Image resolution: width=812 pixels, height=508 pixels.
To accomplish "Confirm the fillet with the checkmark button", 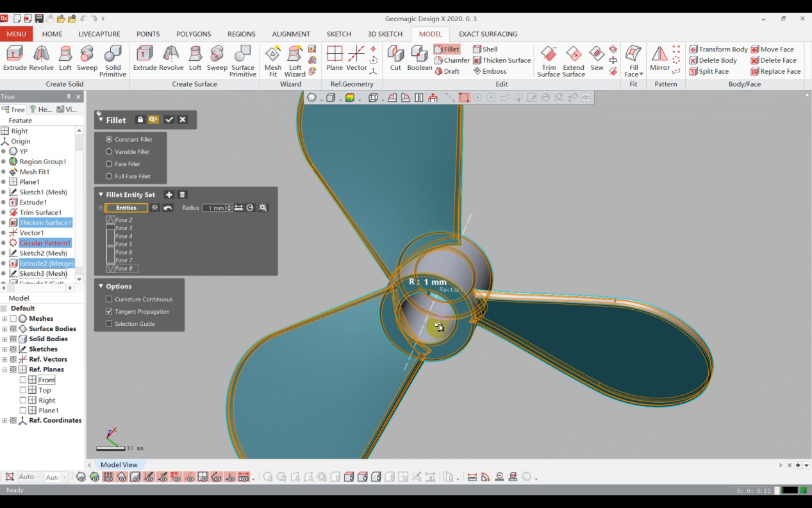I will [169, 120].
